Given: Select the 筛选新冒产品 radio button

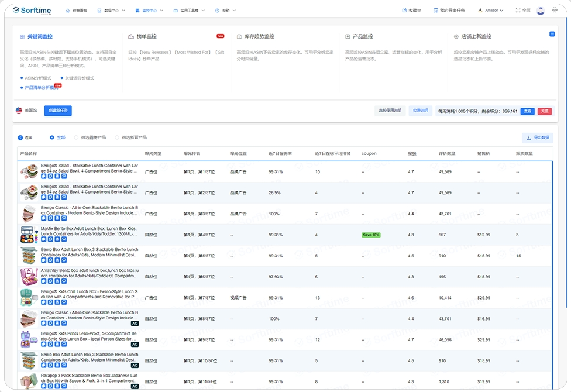Looking at the screenshot, I should point(117,137).
